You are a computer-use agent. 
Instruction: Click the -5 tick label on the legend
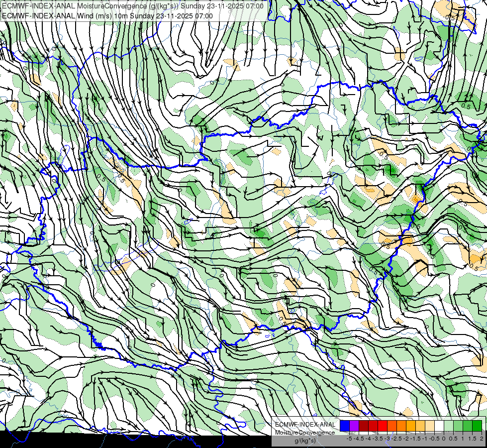click(x=349, y=439)
